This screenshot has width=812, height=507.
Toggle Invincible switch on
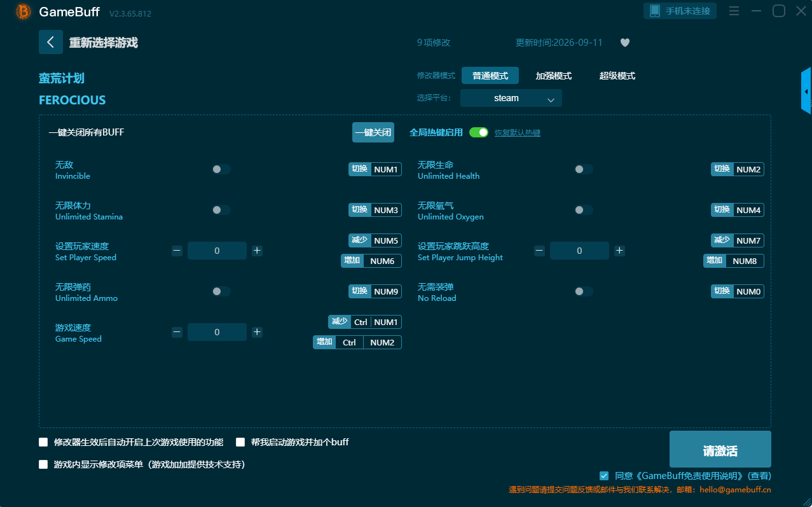pyautogui.click(x=221, y=169)
